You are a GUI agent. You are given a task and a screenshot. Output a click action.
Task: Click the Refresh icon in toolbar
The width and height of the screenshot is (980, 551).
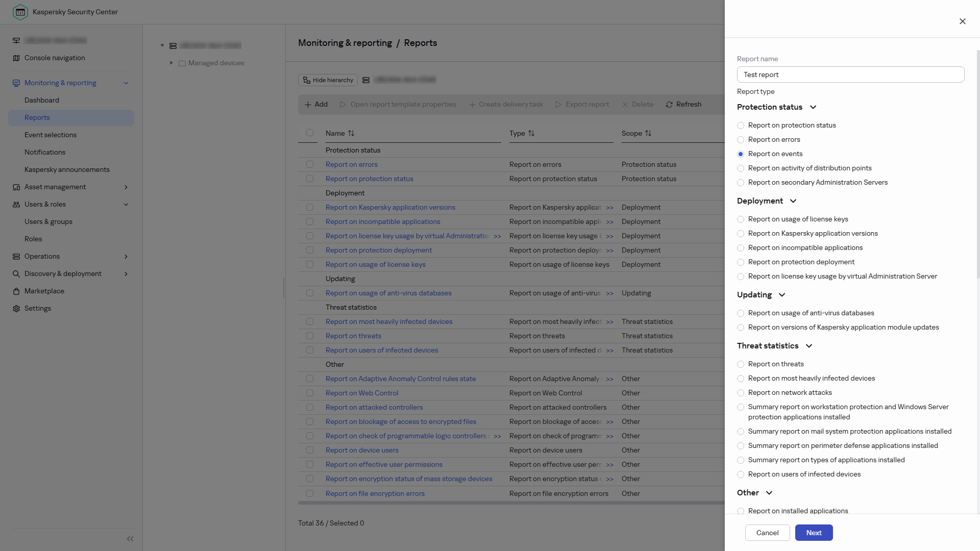[x=669, y=105]
